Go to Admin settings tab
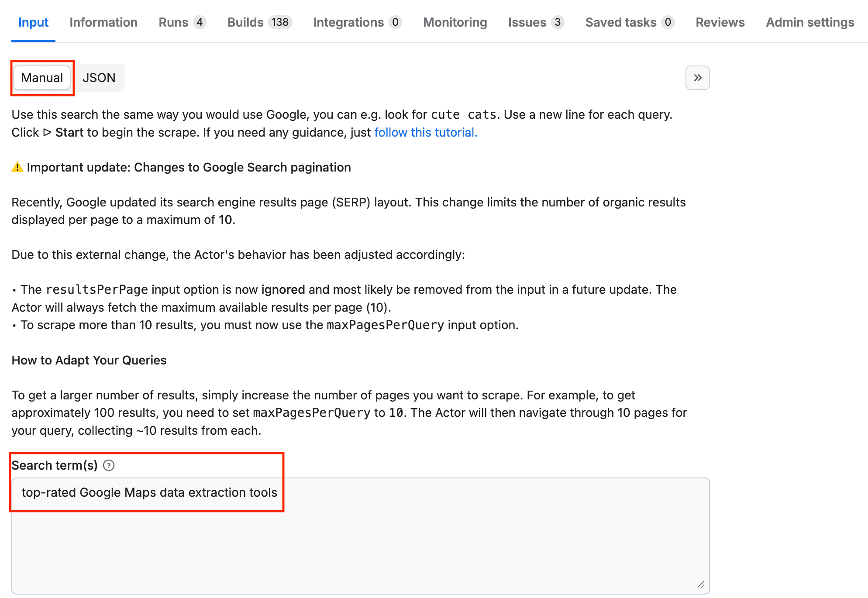Viewport: 868px width, 598px height. point(810,22)
